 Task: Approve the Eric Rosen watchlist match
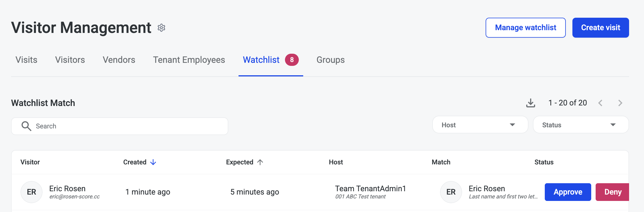tap(568, 192)
